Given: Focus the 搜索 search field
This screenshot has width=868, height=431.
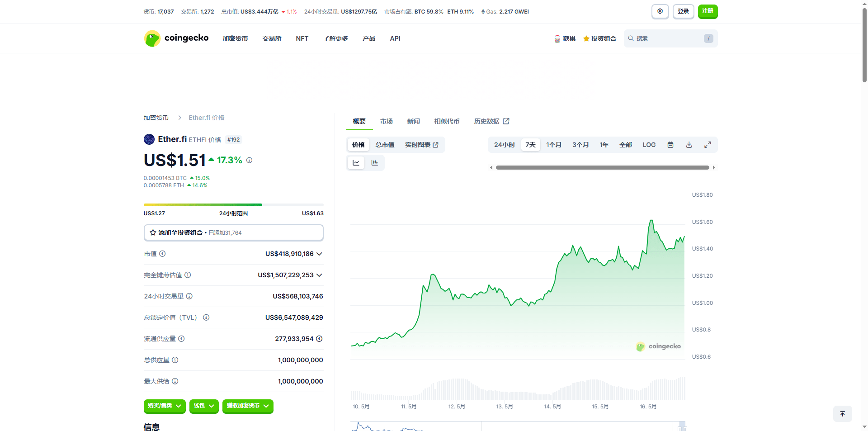Looking at the screenshot, I should click(671, 38).
